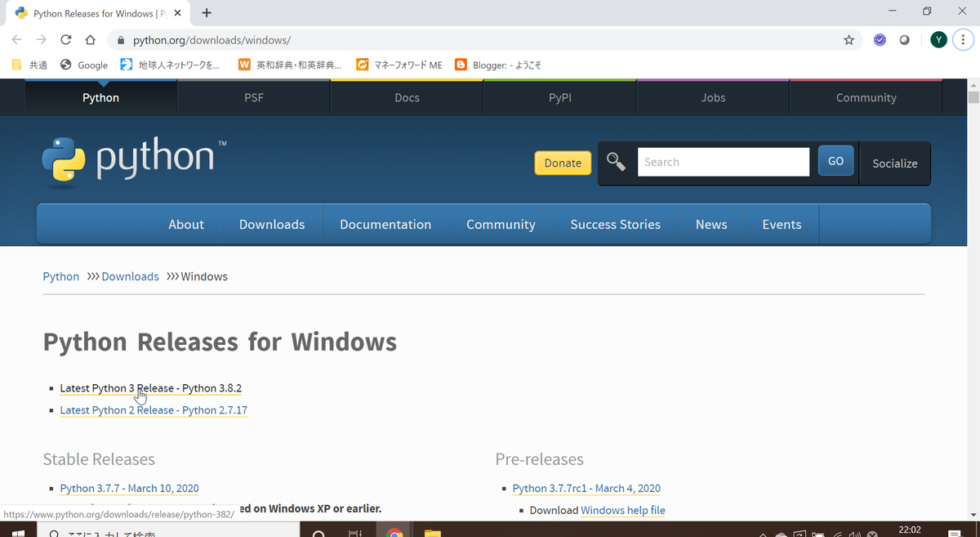Select the Docs top navigation tab
The image size is (980, 537).
click(x=407, y=97)
